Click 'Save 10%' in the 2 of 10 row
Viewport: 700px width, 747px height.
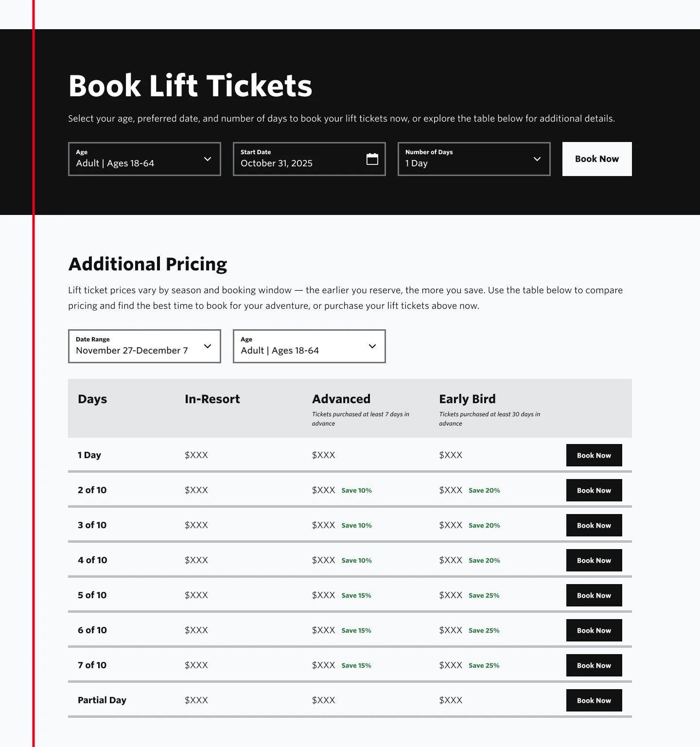point(356,490)
